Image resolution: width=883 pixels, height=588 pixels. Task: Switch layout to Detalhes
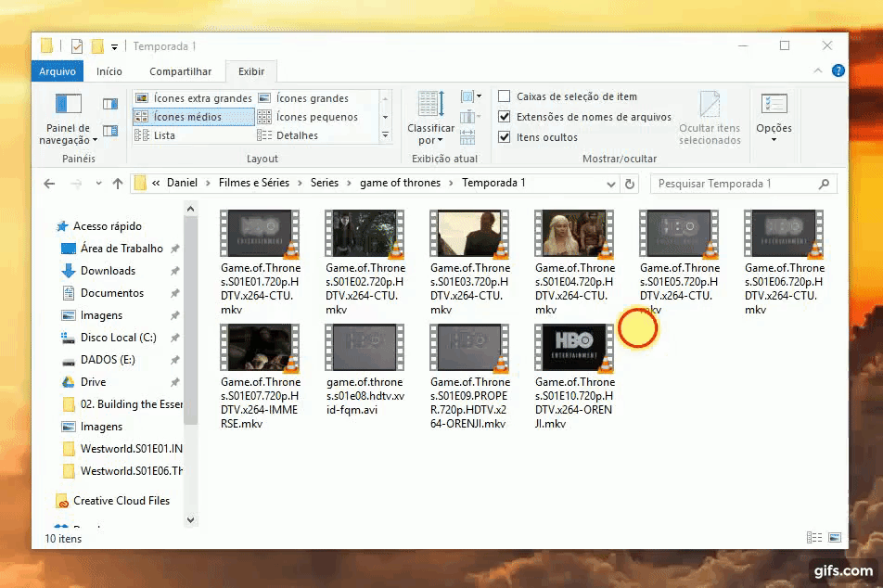click(288, 135)
